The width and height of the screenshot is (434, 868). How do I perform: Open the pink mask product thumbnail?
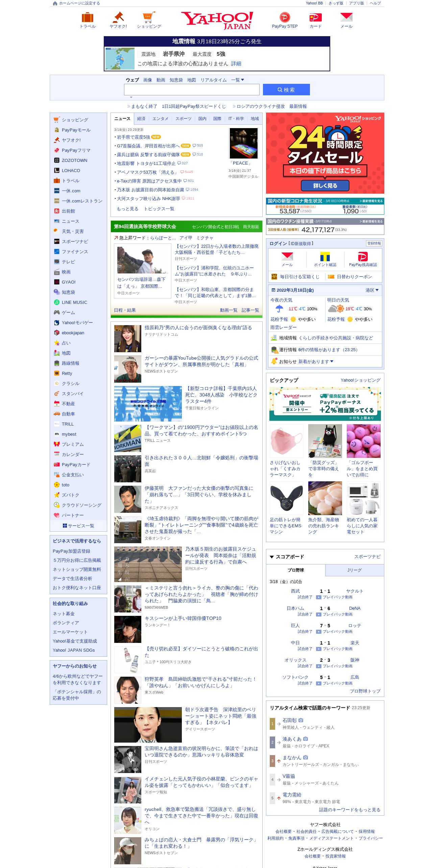(x=287, y=441)
